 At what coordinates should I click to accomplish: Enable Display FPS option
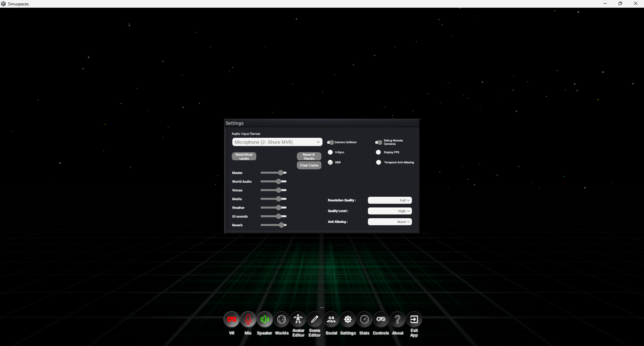378,152
